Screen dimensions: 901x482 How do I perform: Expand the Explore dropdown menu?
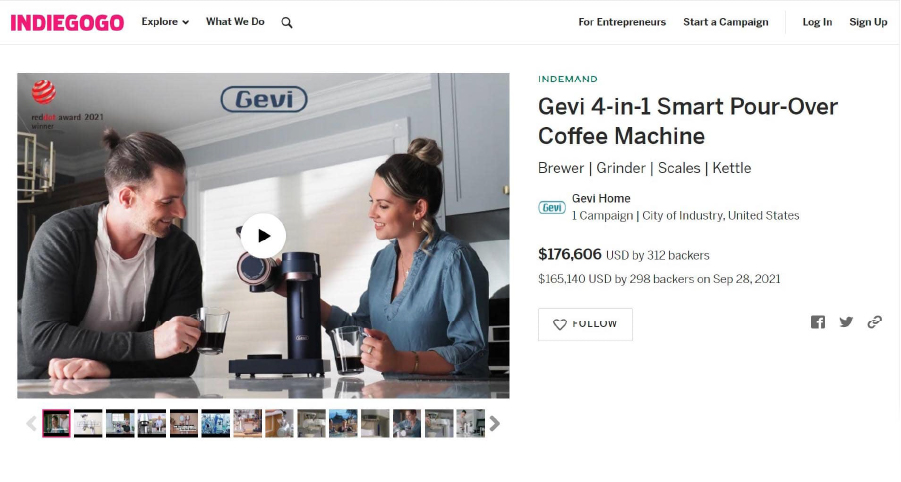pos(165,22)
